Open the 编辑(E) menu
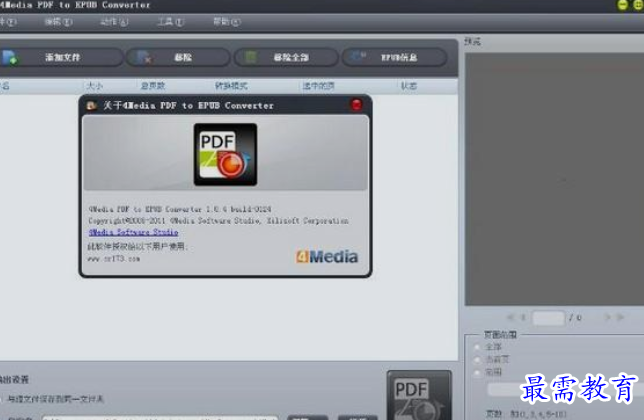644x420 pixels. click(x=58, y=22)
